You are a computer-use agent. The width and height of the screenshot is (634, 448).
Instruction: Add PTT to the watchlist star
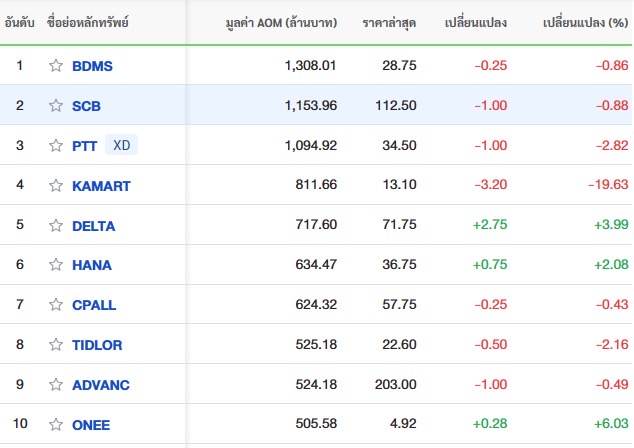pos(56,146)
